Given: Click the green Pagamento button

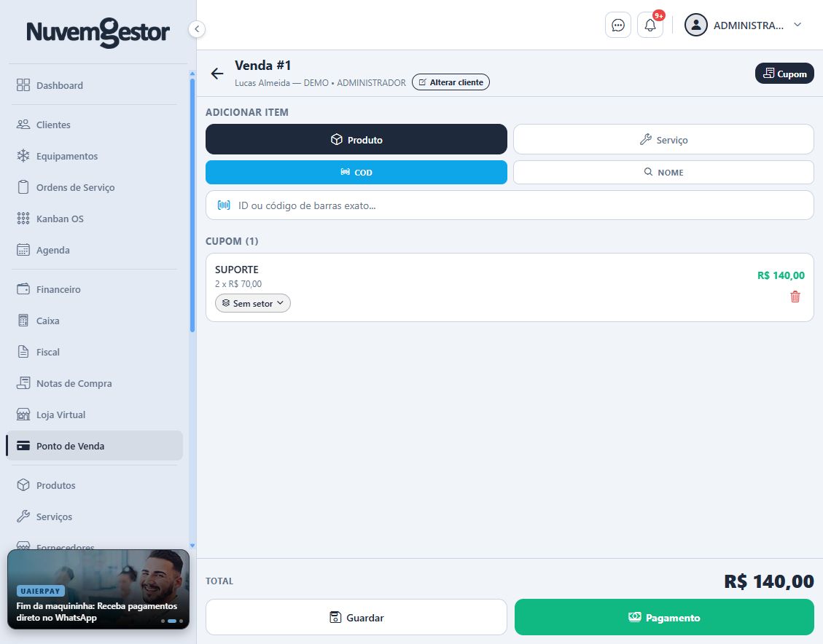Looking at the screenshot, I should point(664,617).
